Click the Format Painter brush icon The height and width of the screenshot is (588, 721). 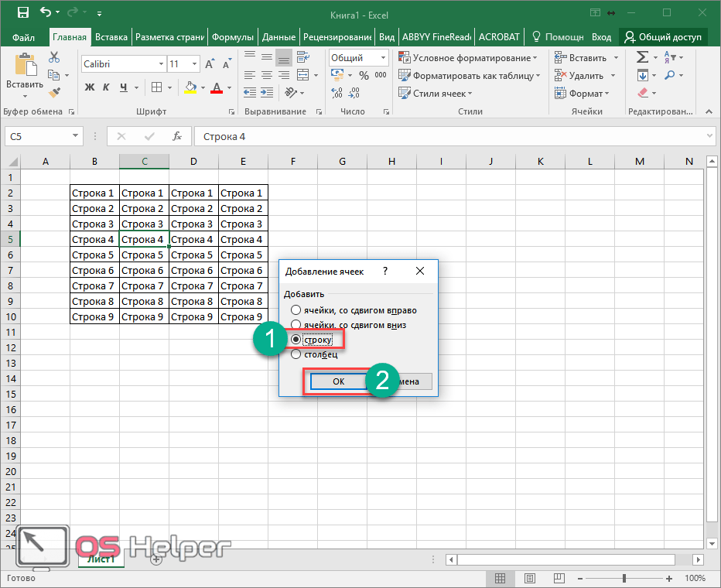pyautogui.click(x=54, y=92)
